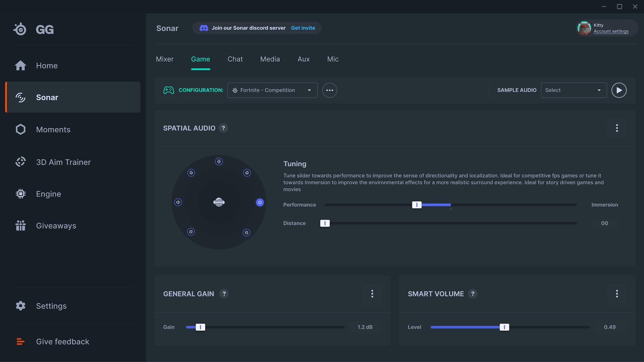Switch to the Mixer tab
Viewport: 644px width, 362px height.
(x=165, y=59)
